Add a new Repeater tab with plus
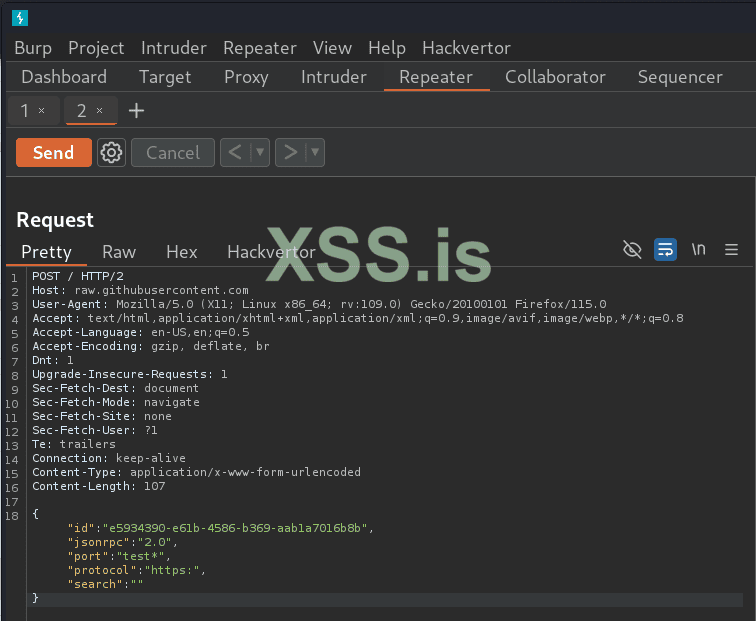This screenshot has width=756, height=621. coord(136,111)
